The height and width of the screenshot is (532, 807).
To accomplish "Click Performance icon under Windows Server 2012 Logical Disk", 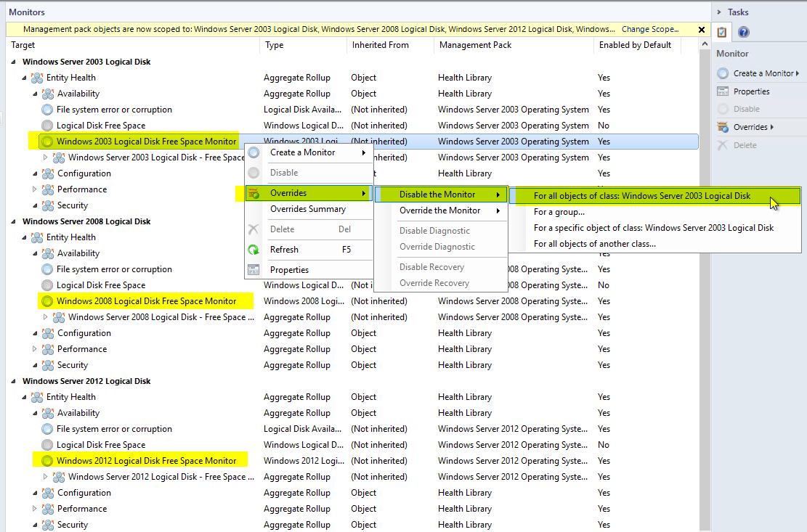I will 48,509.
